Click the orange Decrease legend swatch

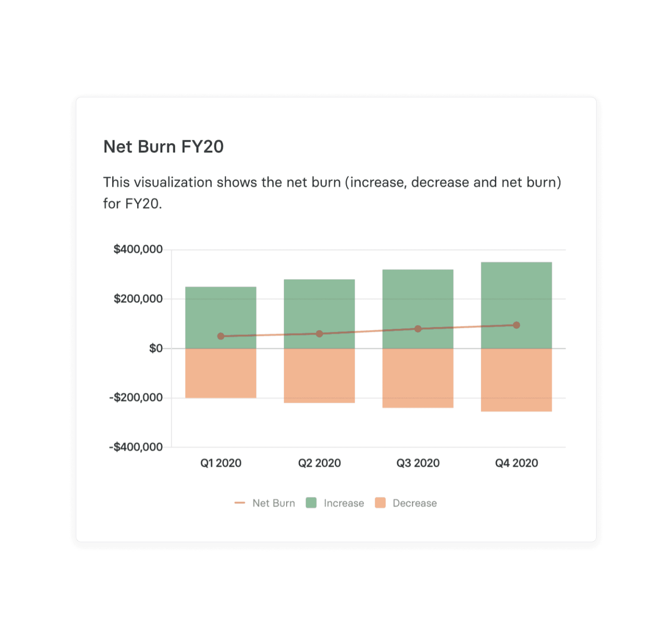coord(380,503)
